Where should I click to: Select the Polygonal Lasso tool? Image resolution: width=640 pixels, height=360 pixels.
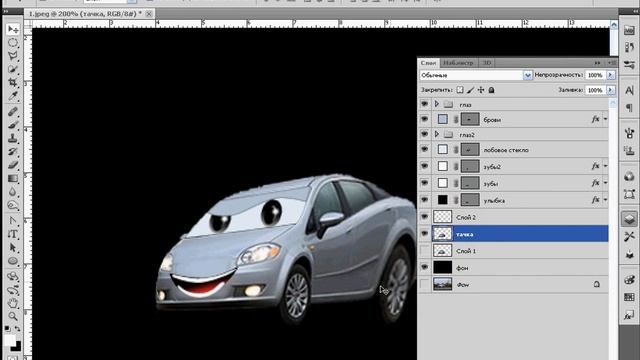pos(13,56)
